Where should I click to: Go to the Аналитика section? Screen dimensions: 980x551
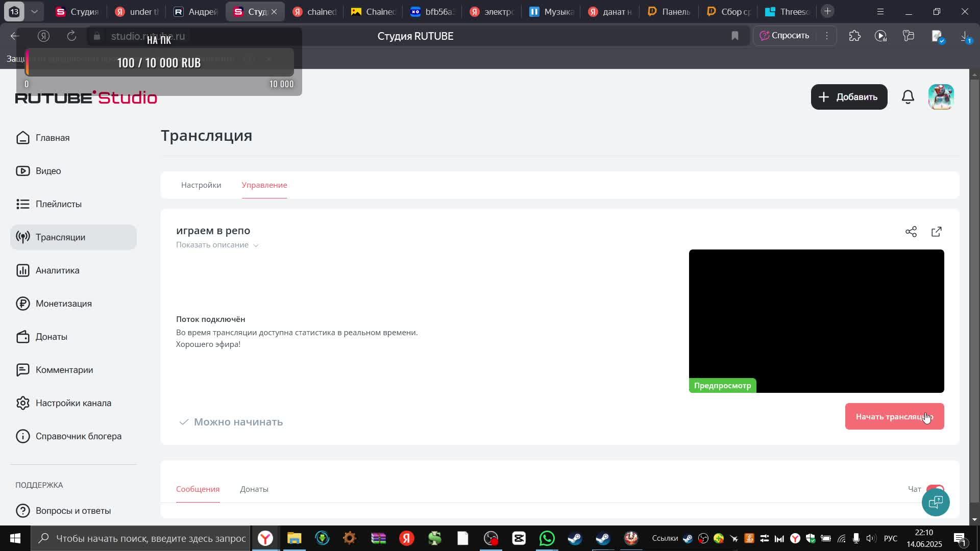(x=57, y=270)
